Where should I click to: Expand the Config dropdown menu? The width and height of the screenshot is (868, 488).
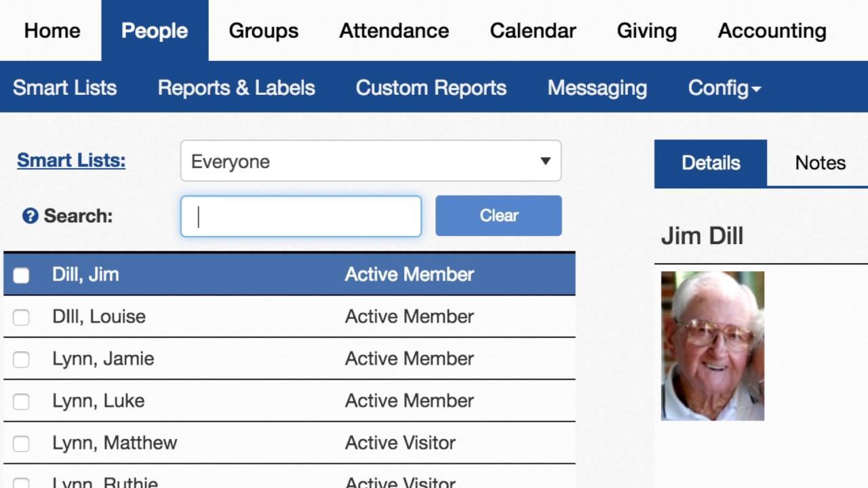pyautogui.click(x=724, y=88)
